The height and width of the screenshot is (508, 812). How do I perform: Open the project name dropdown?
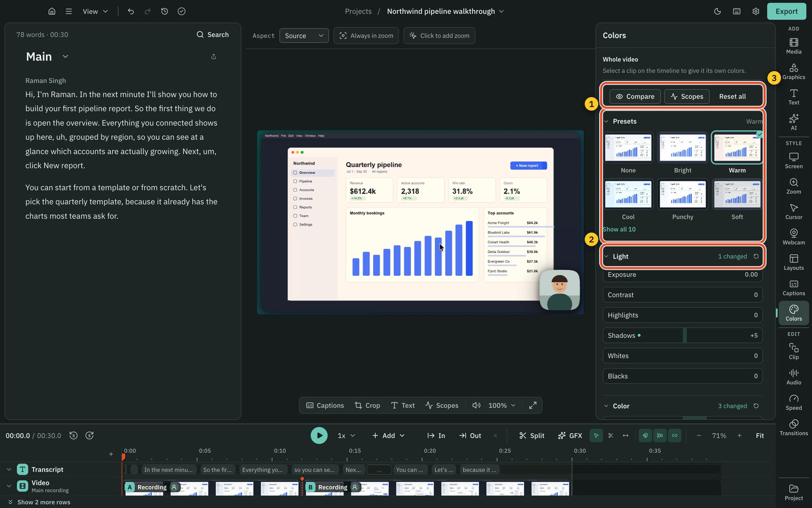pos(446,11)
